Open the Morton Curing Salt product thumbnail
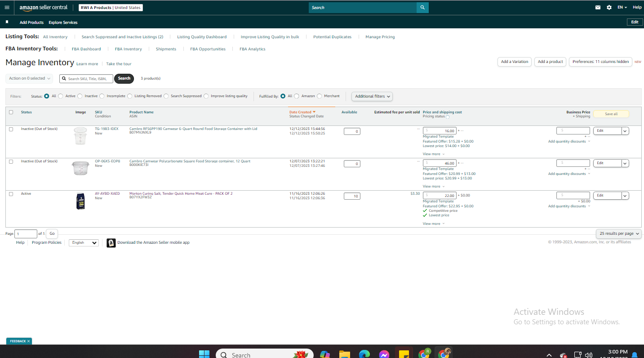The width and height of the screenshot is (644, 358). (80, 201)
